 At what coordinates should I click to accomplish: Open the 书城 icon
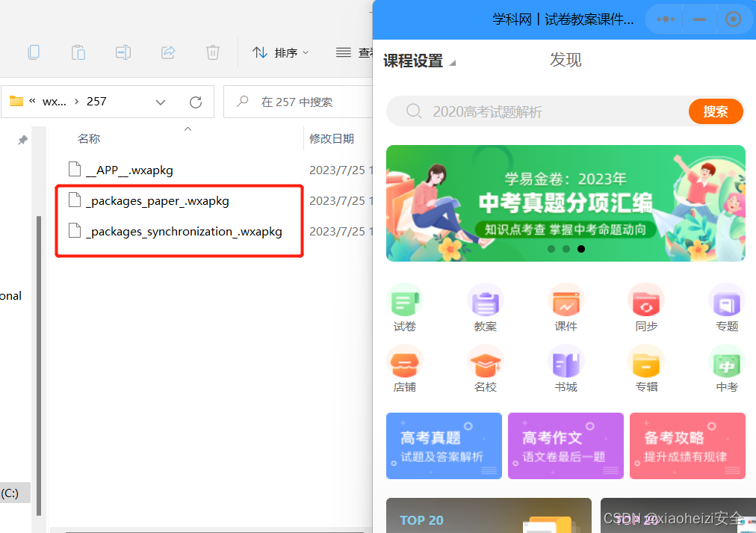[x=566, y=369]
